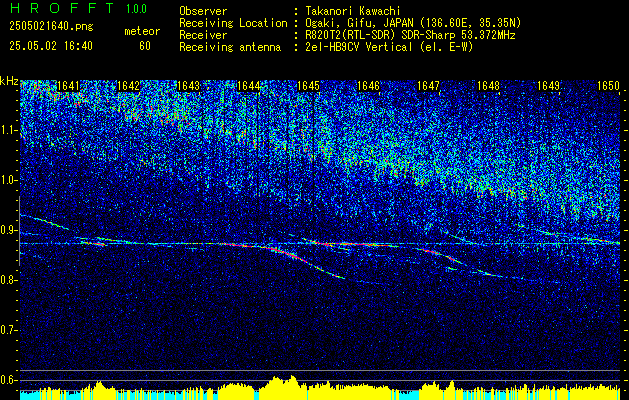Select date stamp 25.05.02 16:40
629x400 pixels.
pos(51,46)
